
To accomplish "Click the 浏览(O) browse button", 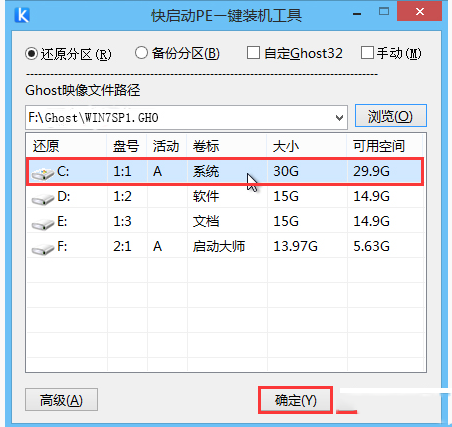I will [391, 116].
